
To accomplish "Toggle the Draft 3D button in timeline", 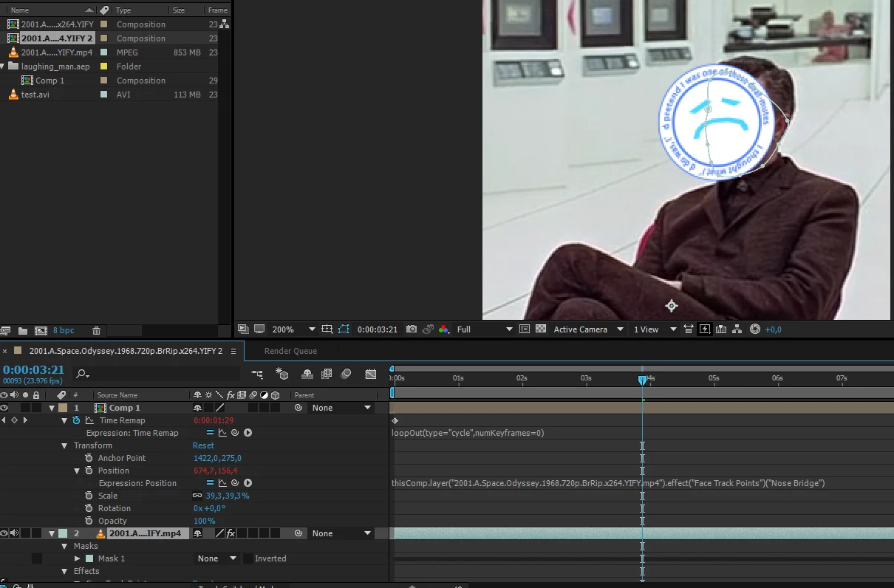I will [281, 374].
